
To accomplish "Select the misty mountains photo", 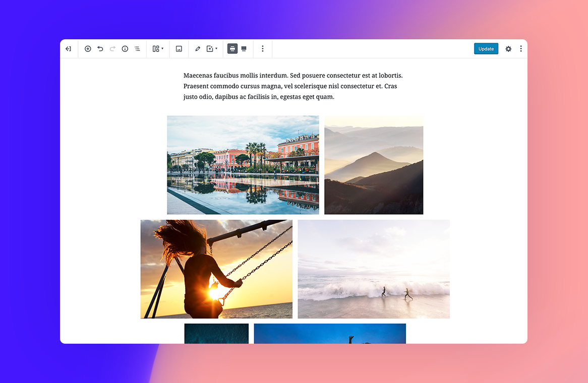I will 374,165.
